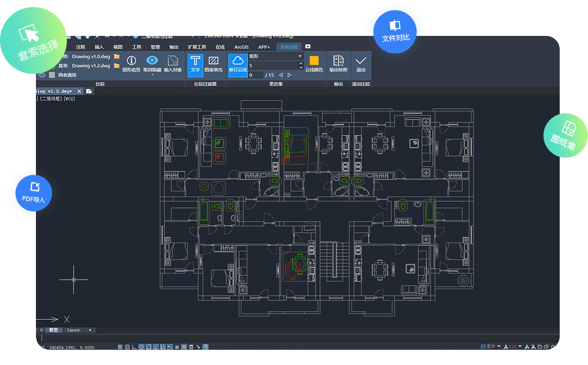The image size is (588, 365).
Task: Open folder for Drawing v1.0.dwg
Action: pos(117,57)
